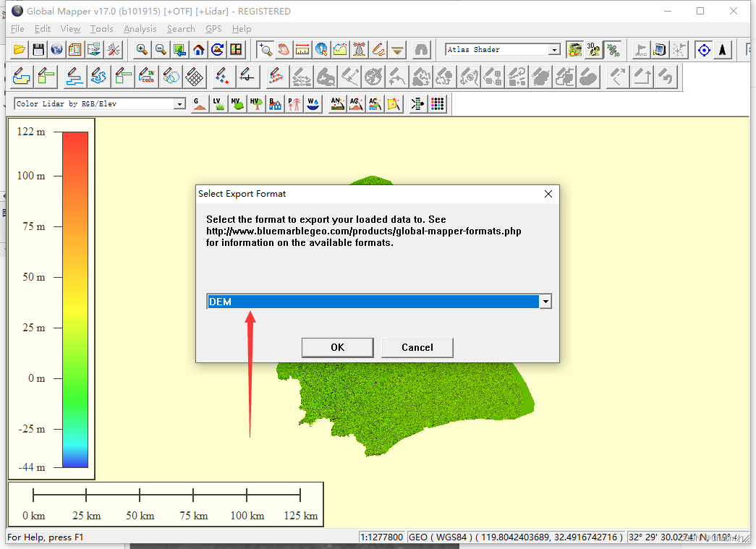The height and width of the screenshot is (549, 756).
Task: Expand the DEM export format dropdown arrow
Action: tap(545, 302)
